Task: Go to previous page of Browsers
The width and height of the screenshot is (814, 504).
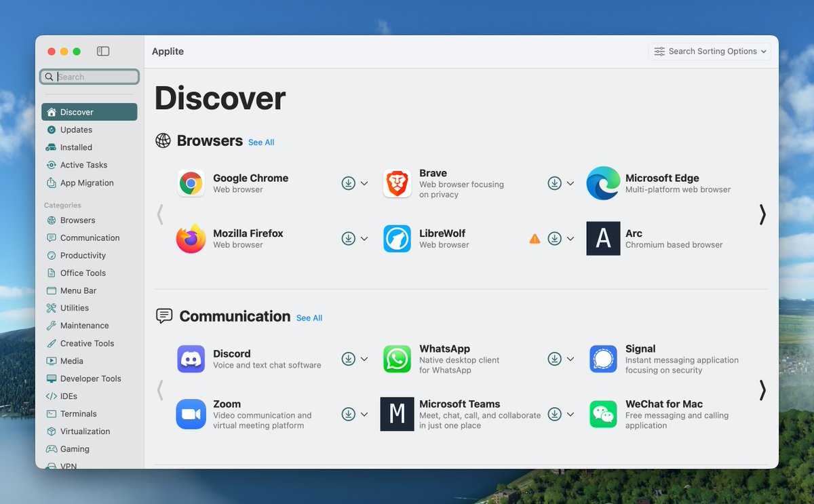Action: pos(160,214)
